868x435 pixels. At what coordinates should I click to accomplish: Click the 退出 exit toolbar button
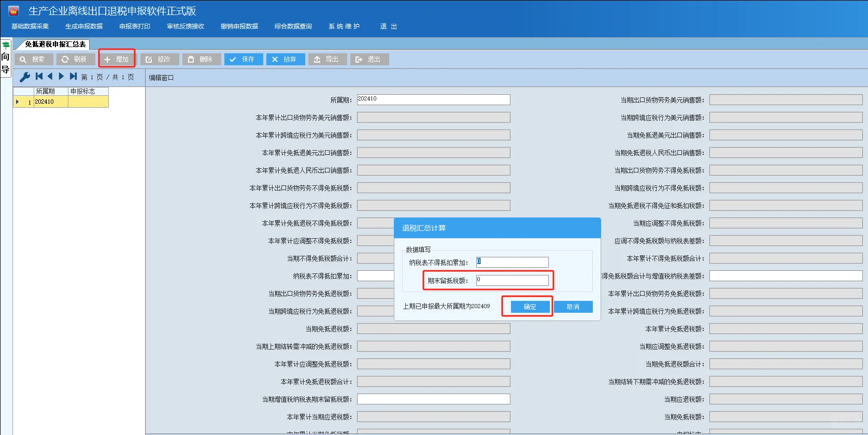[369, 60]
